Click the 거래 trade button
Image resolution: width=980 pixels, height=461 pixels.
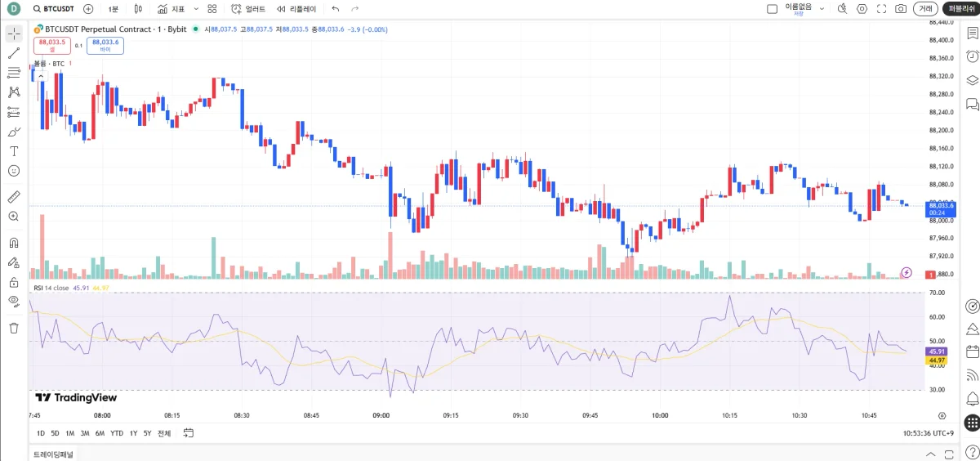pos(924,8)
